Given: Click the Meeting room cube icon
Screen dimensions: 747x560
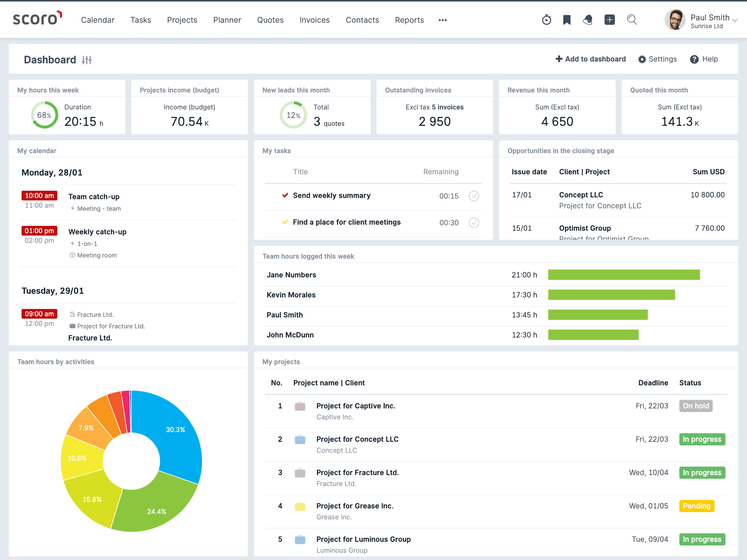Looking at the screenshot, I should [x=72, y=255].
